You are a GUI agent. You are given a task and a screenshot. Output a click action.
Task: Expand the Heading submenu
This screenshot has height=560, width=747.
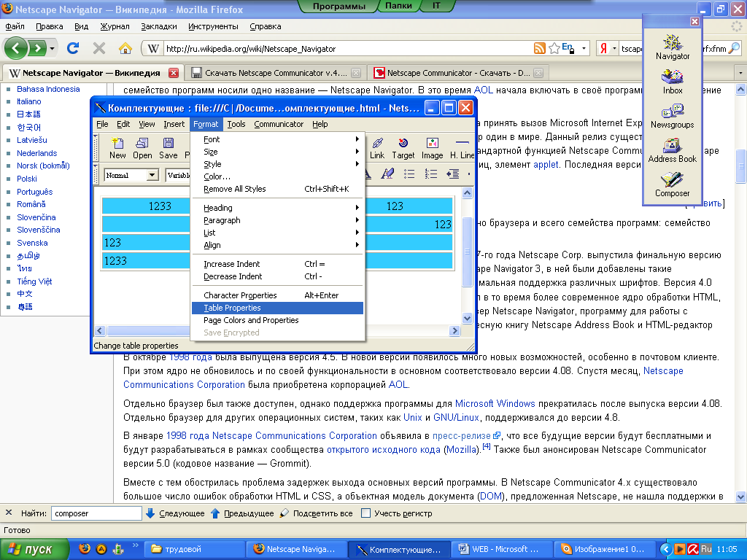[x=277, y=208]
